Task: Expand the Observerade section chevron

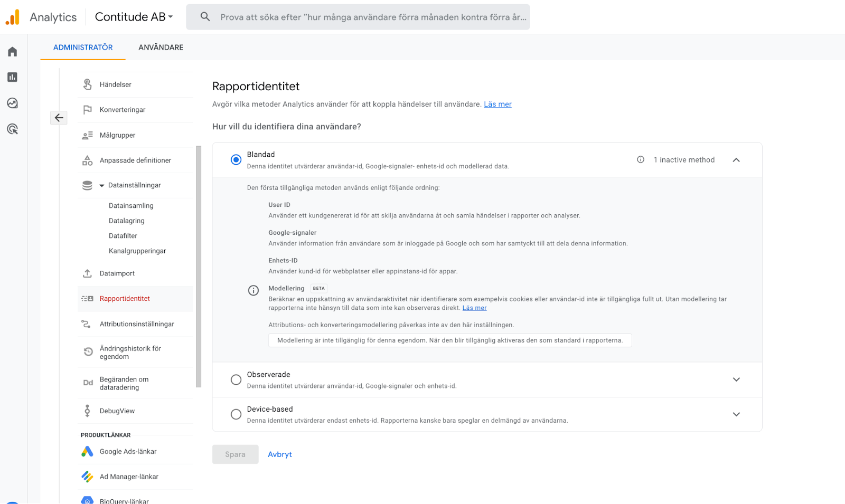Action: click(x=736, y=379)
